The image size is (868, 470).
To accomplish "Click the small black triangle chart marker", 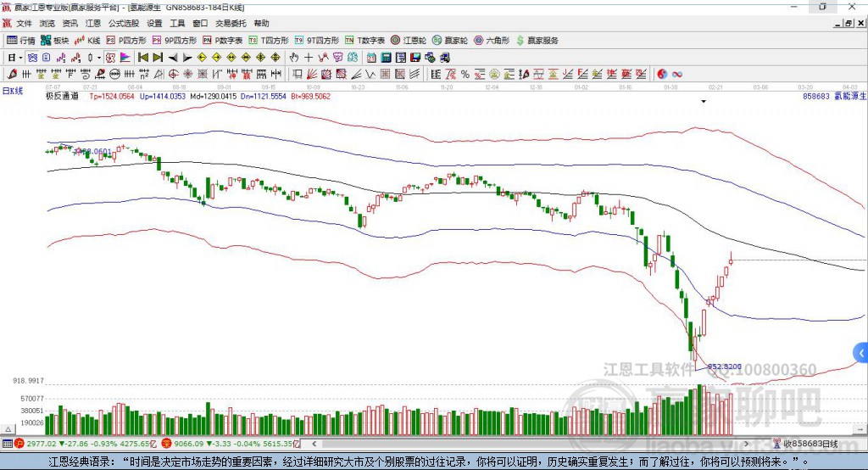I will point(704,102).
